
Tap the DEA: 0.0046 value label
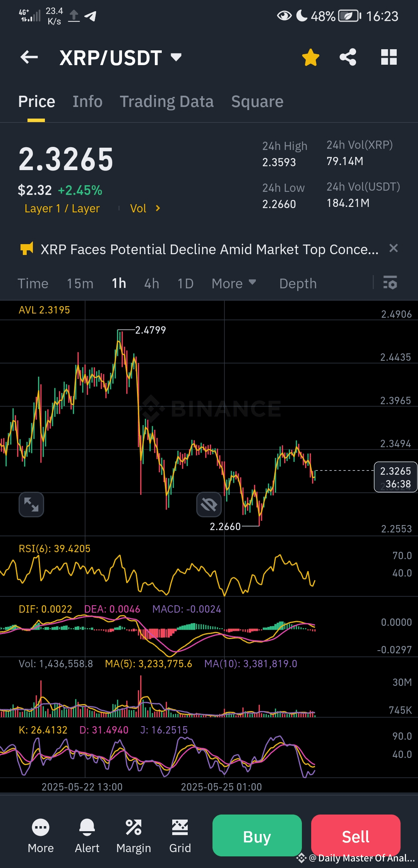112,609
